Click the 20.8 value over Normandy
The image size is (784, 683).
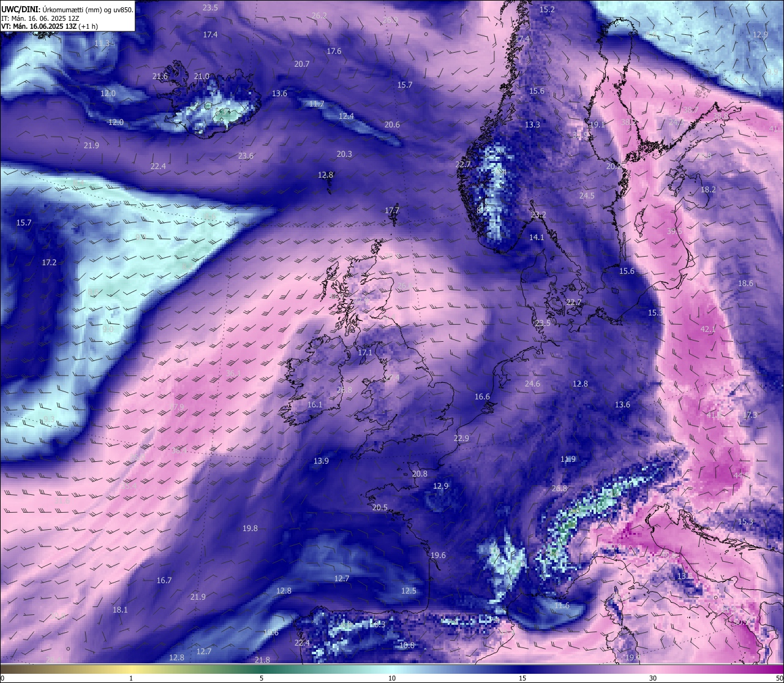tap(420, 474)
